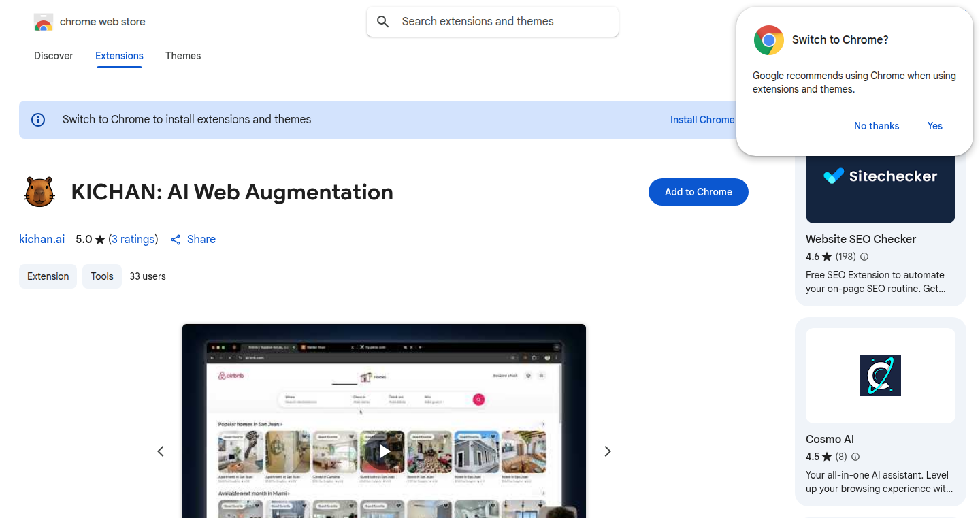Open the Discover tab
980x518 pixels.
pos(54,56)
